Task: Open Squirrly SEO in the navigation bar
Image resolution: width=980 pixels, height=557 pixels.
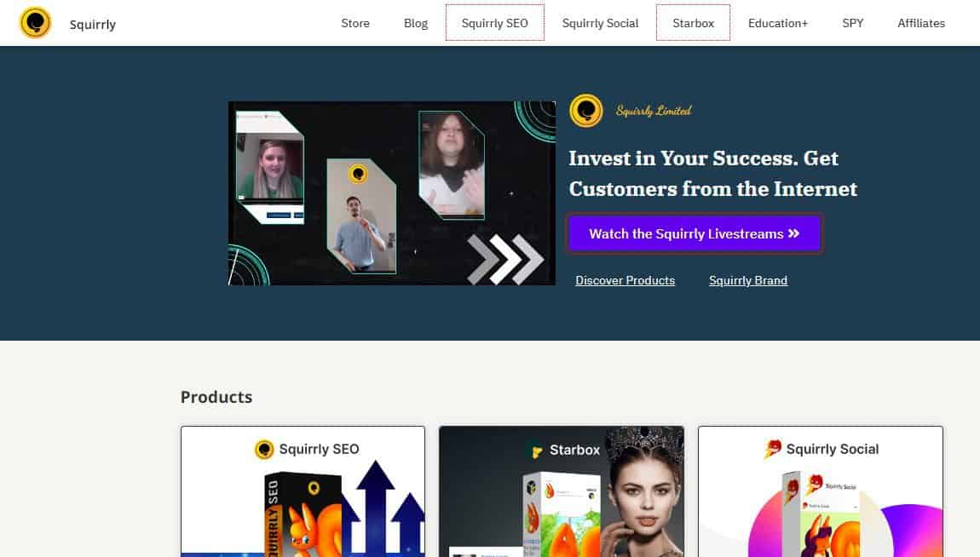Action: pyautogui.click(x=494, y=23)
